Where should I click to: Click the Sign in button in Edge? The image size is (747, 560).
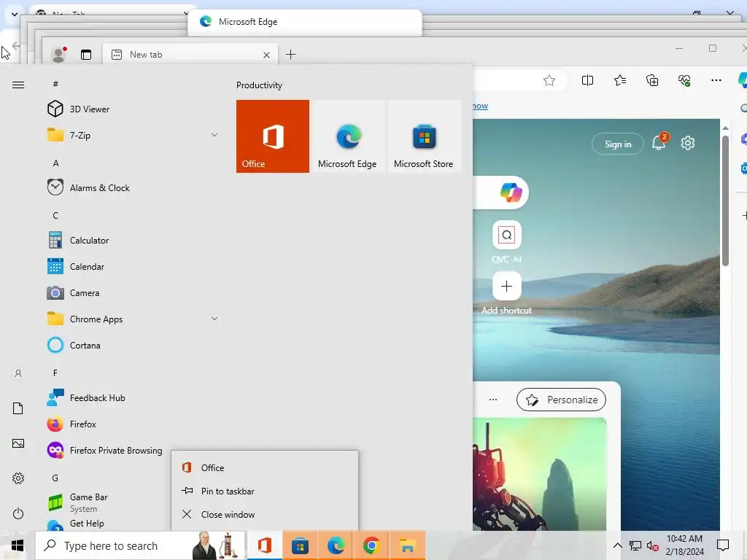click(618, 144)
